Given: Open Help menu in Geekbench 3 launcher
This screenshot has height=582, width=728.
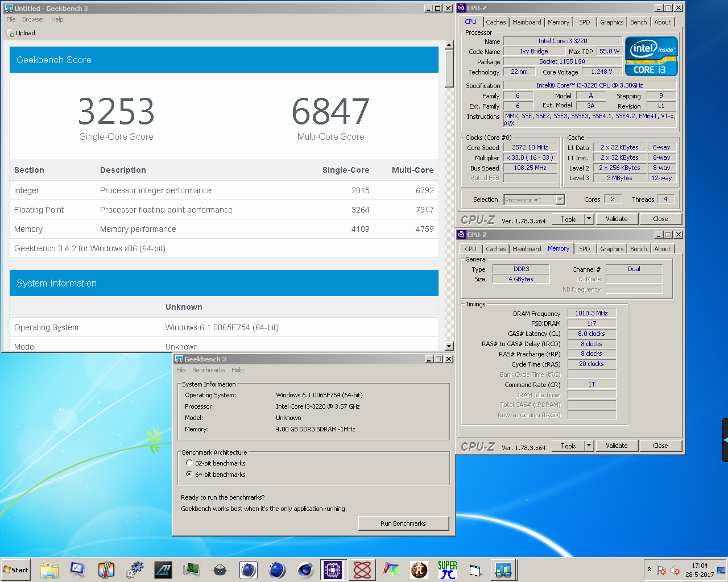Looking at the screenshot, I should coord(237,370).
